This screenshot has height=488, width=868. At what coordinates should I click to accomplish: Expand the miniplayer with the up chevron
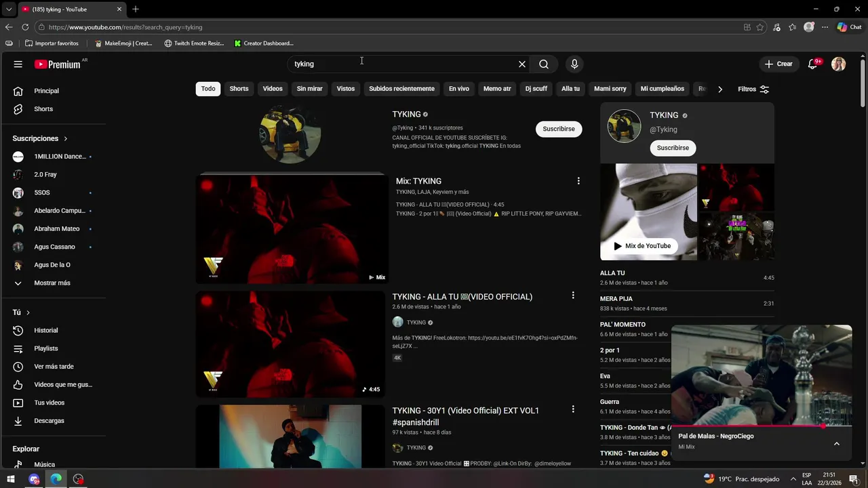(837, 443)
